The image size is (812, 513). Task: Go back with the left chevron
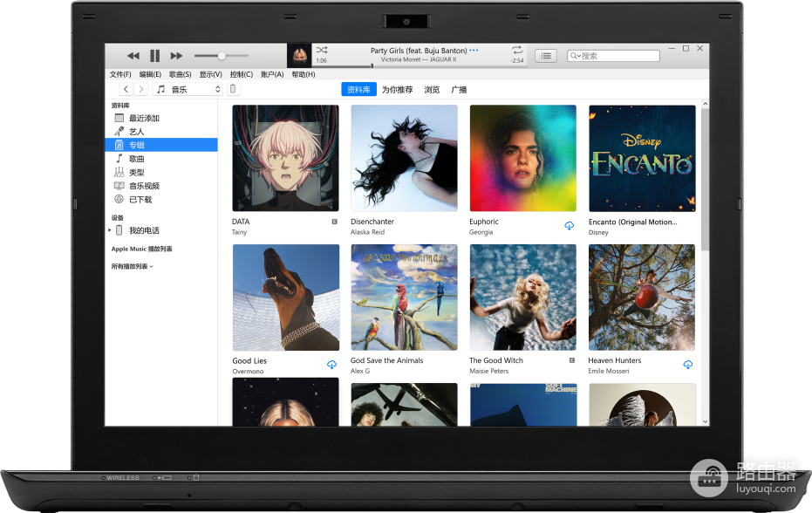tap(126, 89)
